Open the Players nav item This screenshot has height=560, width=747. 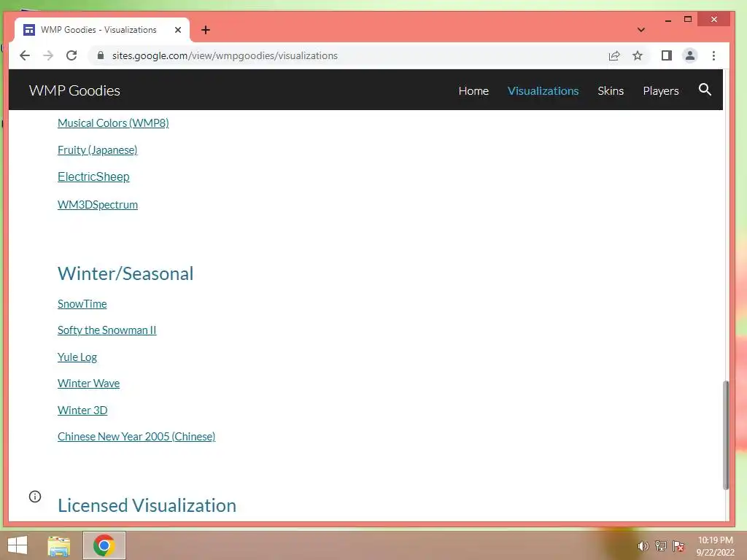661,90
